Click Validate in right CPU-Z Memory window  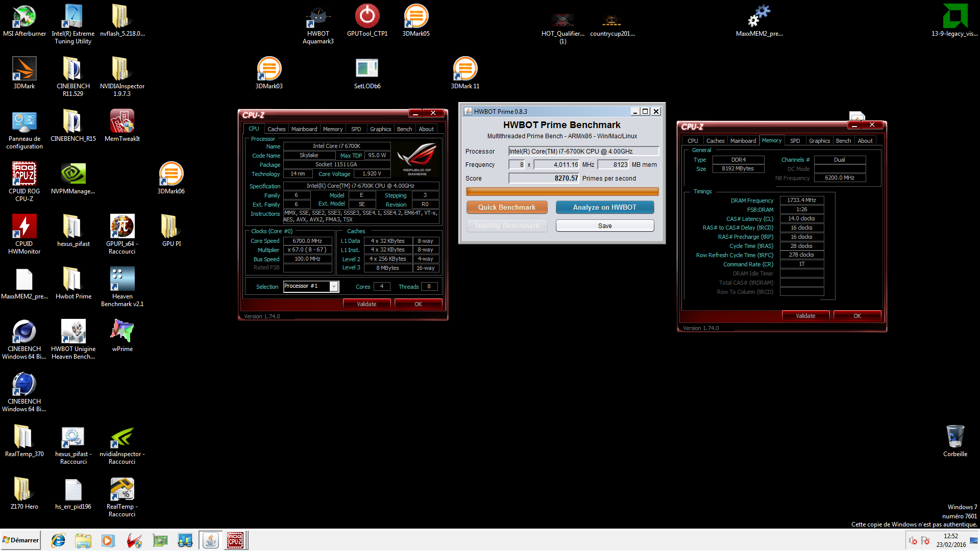(805, 316)
